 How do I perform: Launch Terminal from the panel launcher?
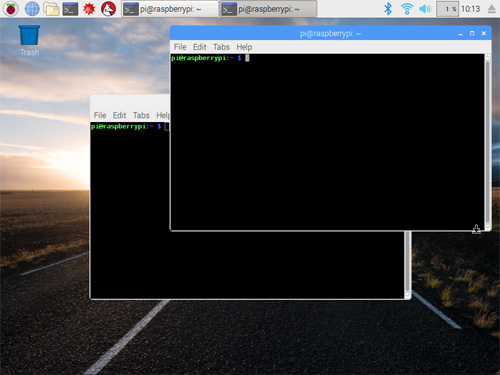click(70, 9)
